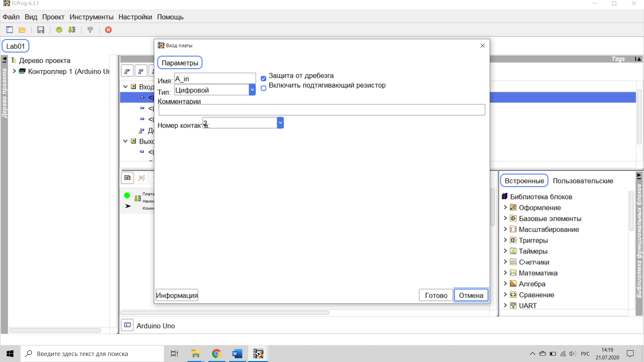The width and height of the screenshot is (644, 362).
Task: Save the project with the floppy disk icon
Action: pos(41,30)
